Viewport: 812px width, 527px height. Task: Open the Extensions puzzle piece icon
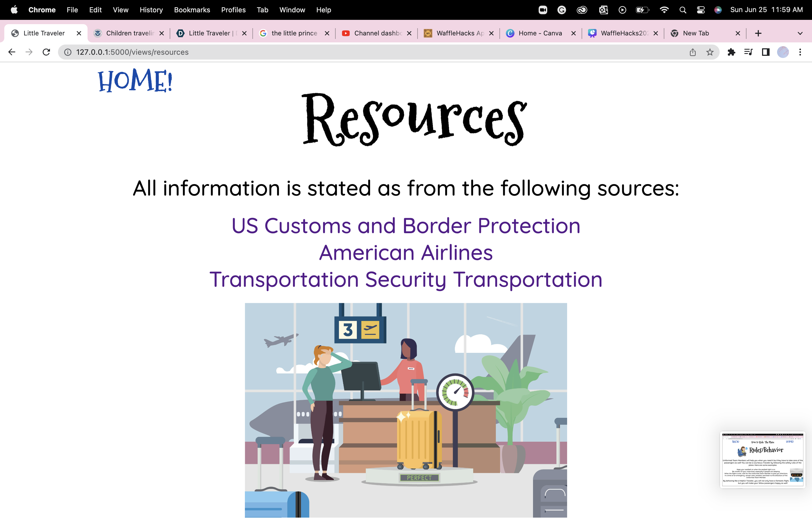(x=731, y=52)
